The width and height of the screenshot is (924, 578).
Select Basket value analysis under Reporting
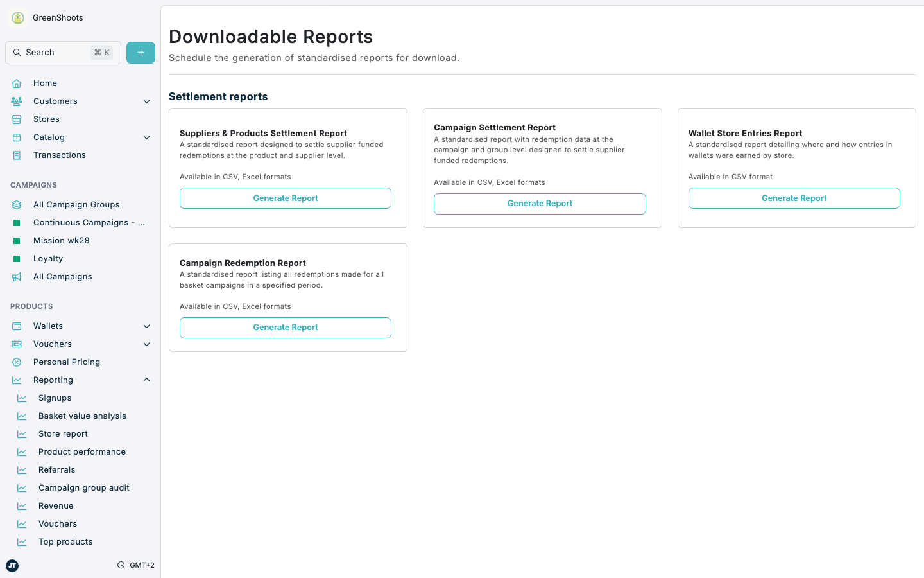[x=82, y=416]
